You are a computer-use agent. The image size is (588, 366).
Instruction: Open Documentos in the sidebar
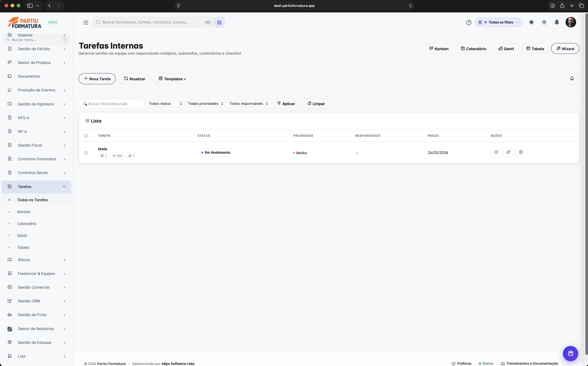click(36, 76)
